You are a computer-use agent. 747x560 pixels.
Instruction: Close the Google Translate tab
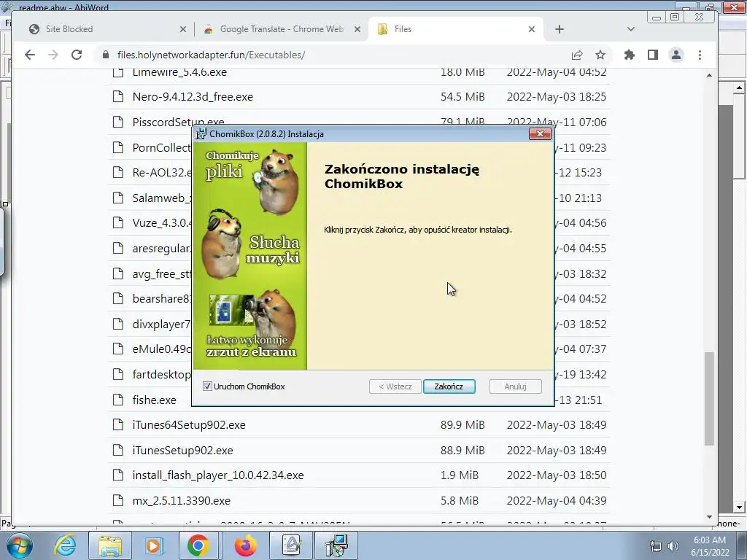click(x=357, y=29)
